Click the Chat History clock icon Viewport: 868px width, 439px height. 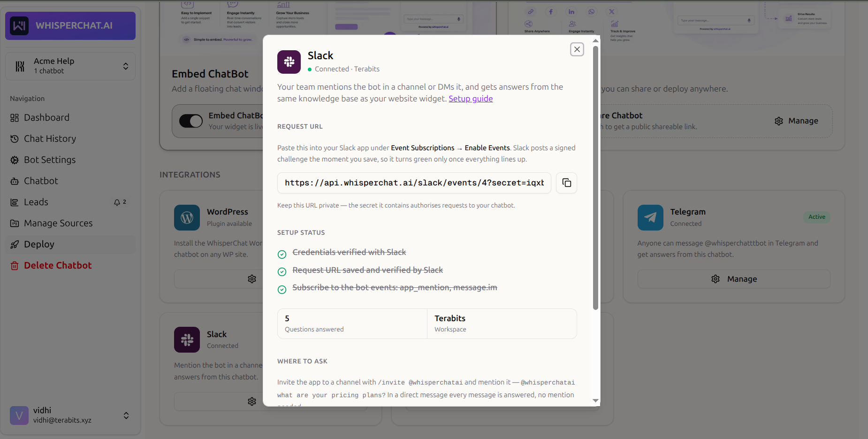(x=15, y=139)
